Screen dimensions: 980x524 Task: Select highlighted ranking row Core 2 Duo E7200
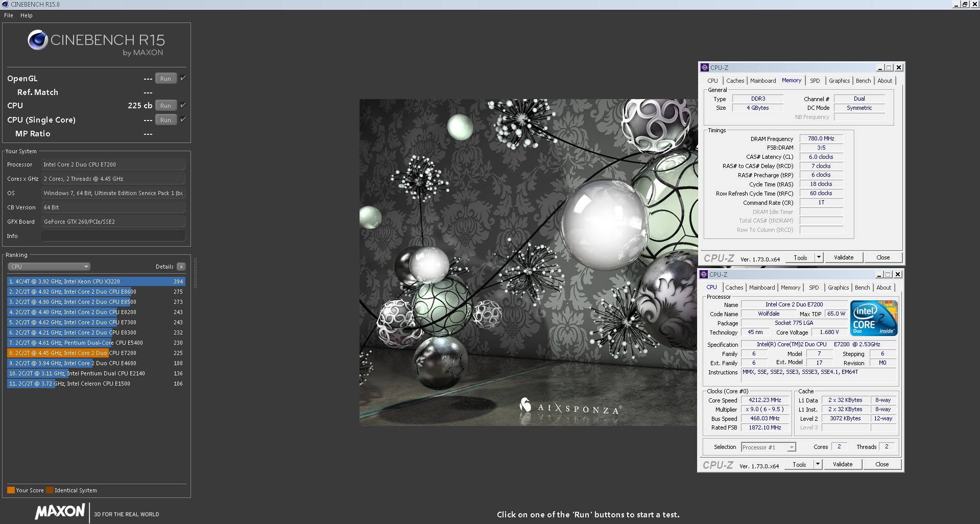point(96,353)
